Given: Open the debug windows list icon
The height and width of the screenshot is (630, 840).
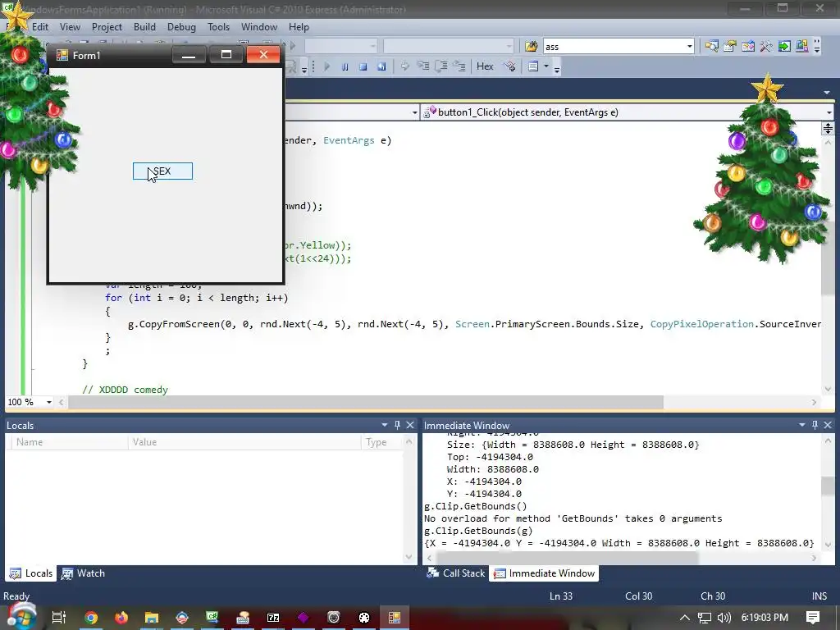Looking at the screenshot, I should (533, 66).
